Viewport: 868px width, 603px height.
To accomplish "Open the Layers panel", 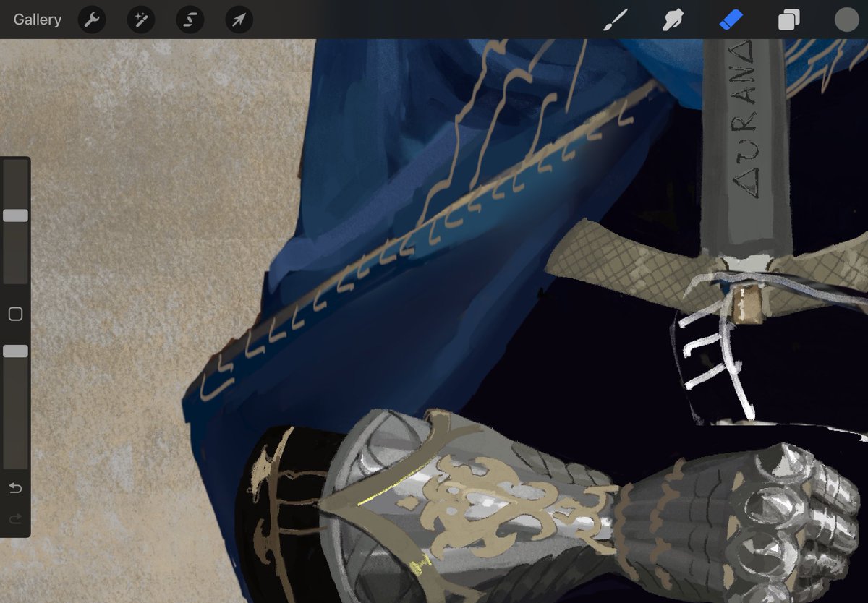I will [788, 20].
